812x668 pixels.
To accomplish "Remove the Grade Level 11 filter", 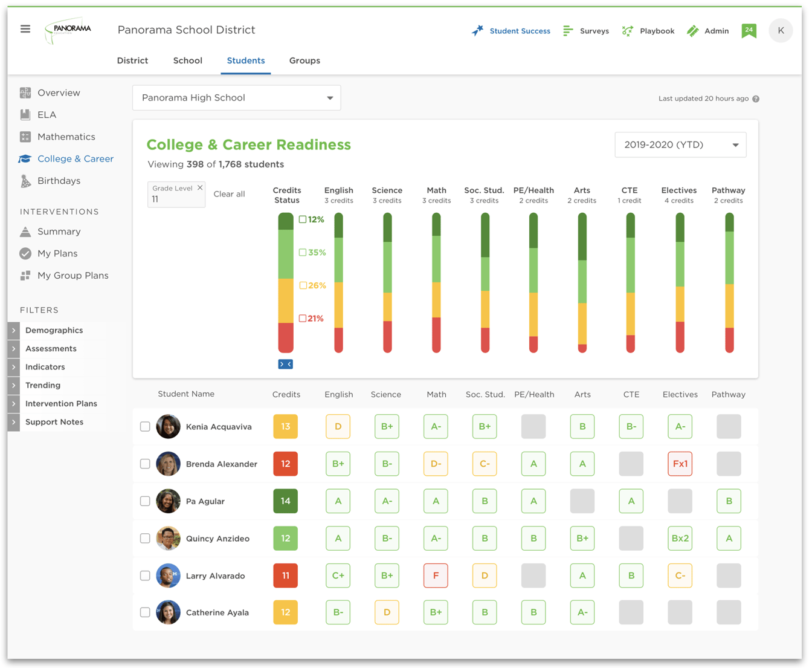I will pos(200,188).
